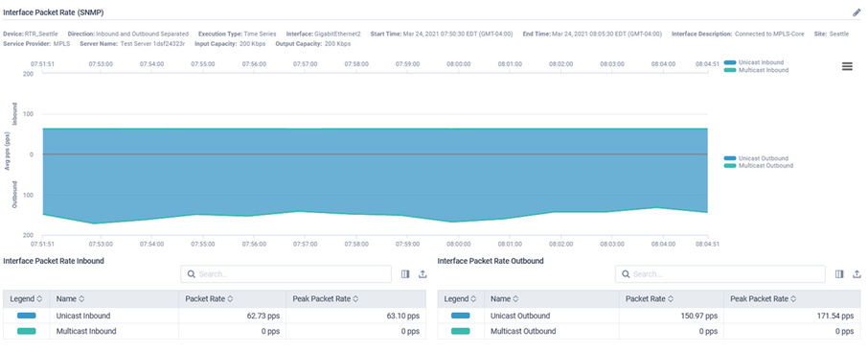Click magnifier icon in Inbound search

pyautogui.click(x=192, y=273)
